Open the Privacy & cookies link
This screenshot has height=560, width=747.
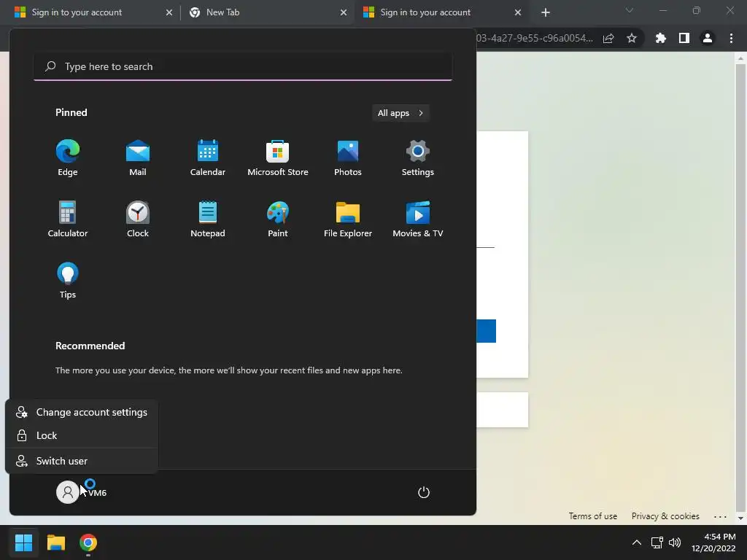[x=665, y=516]
